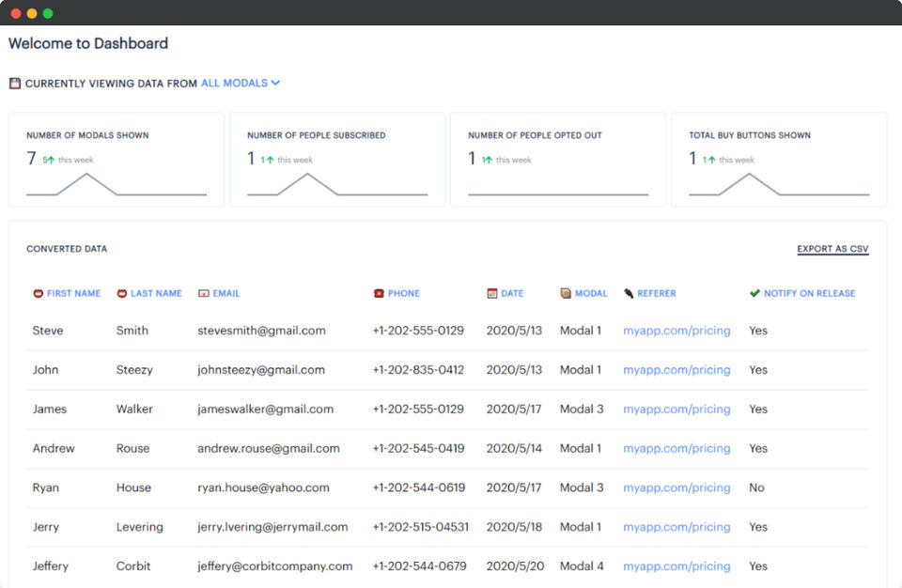Click the Modal 4 cell
This screenshot has width=902, height=588.
click(582, 566)
